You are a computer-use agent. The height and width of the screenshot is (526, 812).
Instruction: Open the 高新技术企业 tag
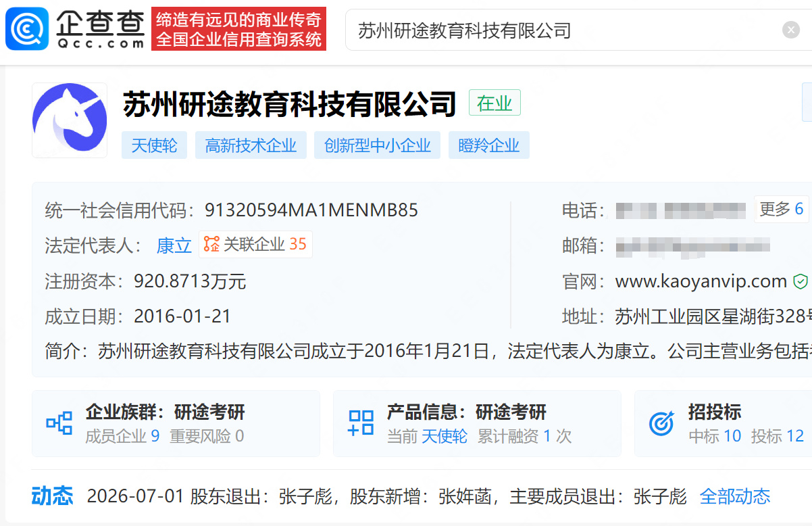coord(251,145)
